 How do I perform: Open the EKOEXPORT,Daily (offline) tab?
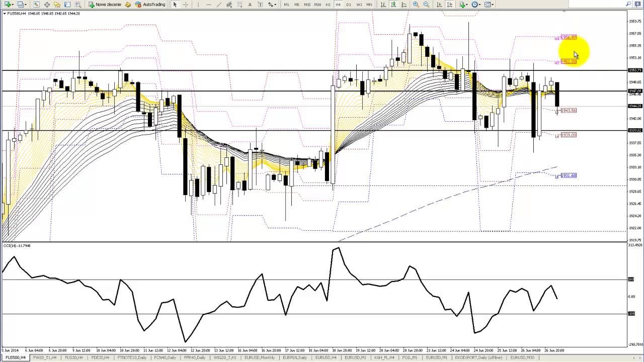pyautogui.click(x=478, y=357)
